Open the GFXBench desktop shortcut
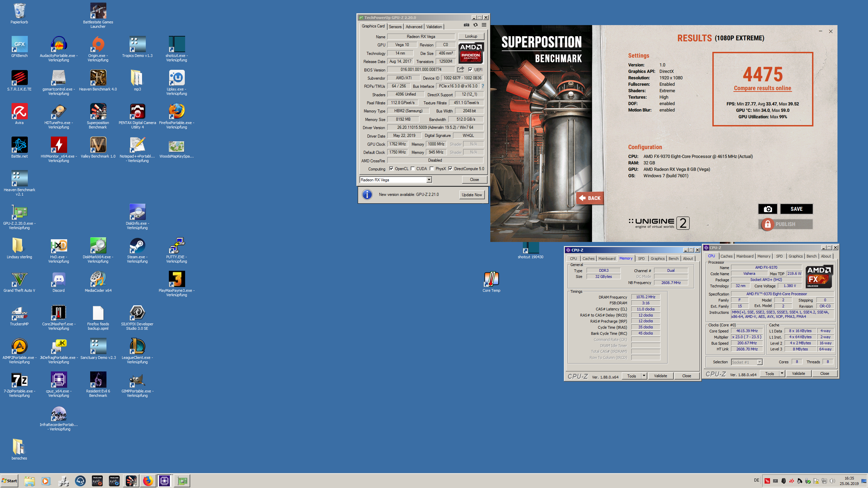The height and width of the screenshot is (488, 868). point(19,47)
